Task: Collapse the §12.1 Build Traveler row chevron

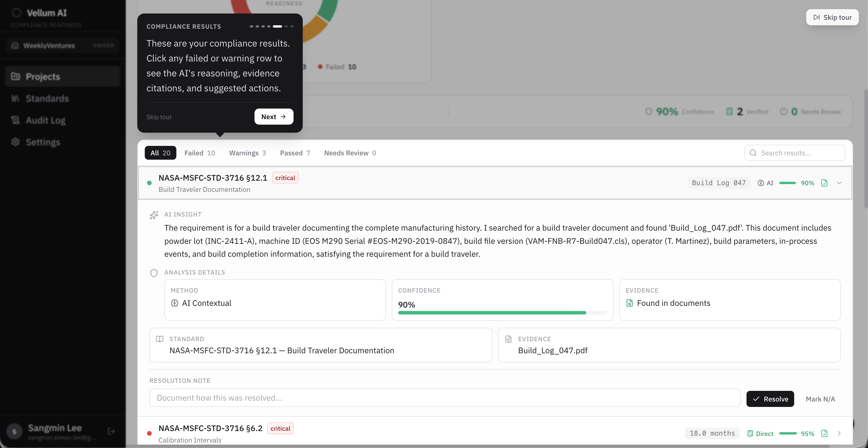Action: pos(839,183)
